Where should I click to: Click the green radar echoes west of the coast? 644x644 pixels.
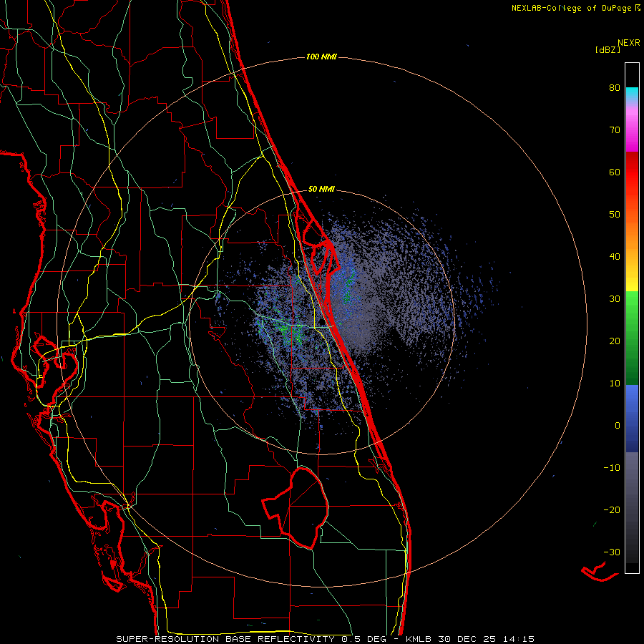tap(290, 331)
